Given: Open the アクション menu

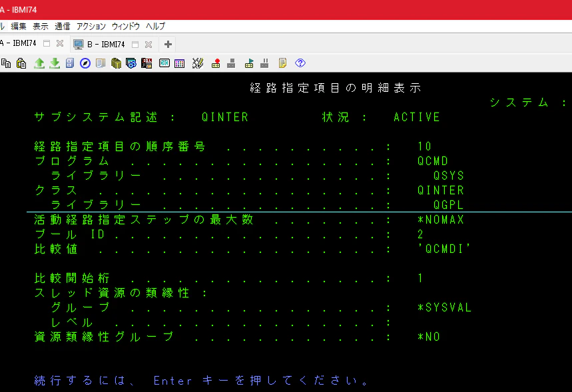Looking at the screenshot, I should tap(91, 26).
